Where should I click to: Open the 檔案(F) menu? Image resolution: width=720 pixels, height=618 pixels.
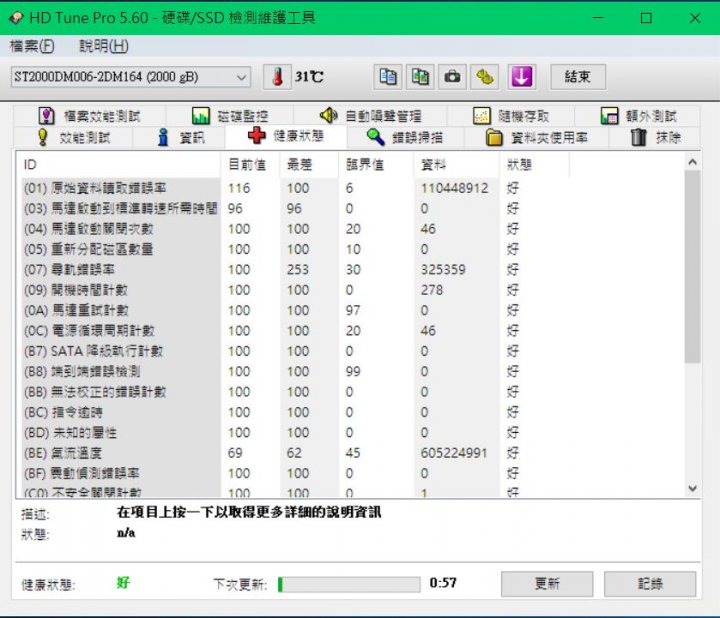(32, 46)
